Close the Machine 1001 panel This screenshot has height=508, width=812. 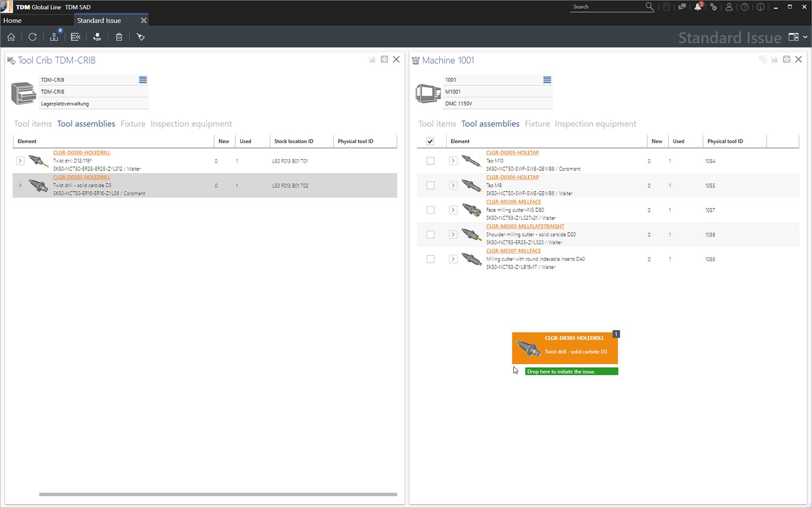coord(798,60)
